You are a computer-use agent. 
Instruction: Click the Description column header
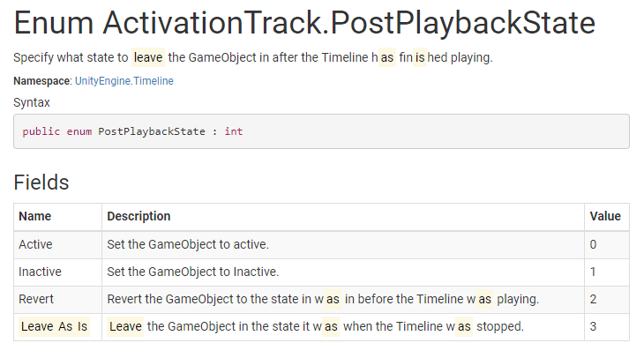click(x=139, y=216)
